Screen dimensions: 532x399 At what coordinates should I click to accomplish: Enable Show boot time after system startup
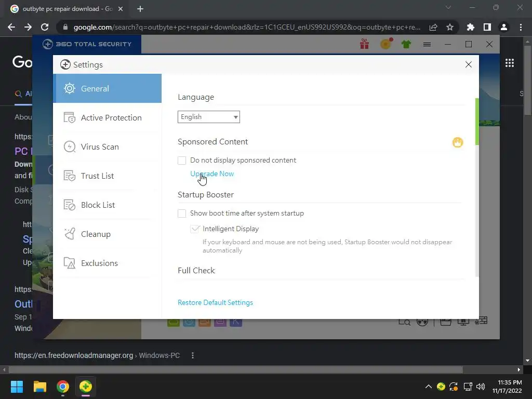(x=182, y=214)
